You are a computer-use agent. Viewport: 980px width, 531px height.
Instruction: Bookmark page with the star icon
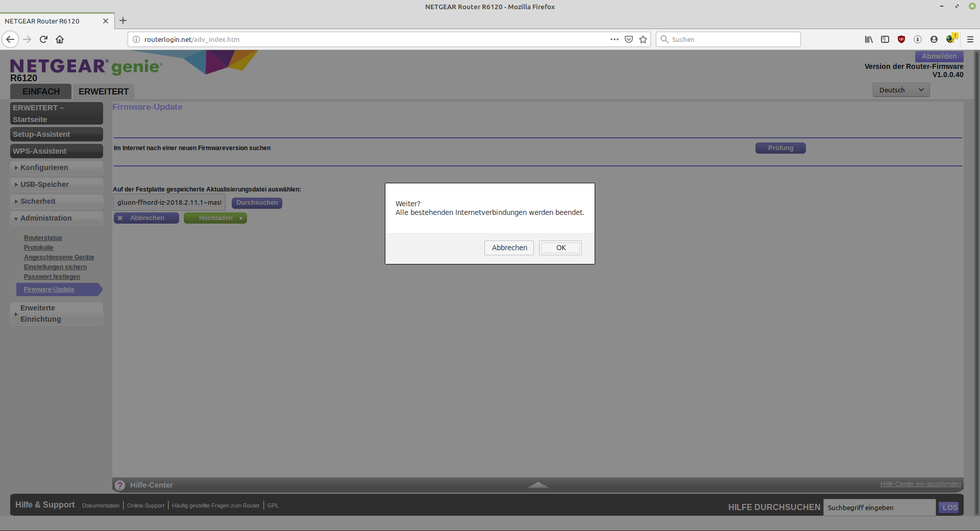pos(643,39)
